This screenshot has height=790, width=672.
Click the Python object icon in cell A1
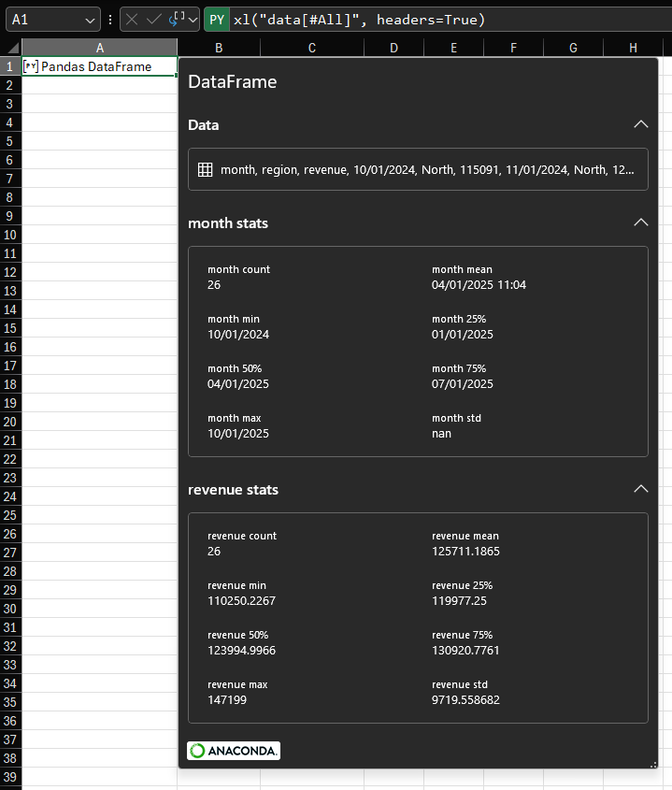pos(31,66)
